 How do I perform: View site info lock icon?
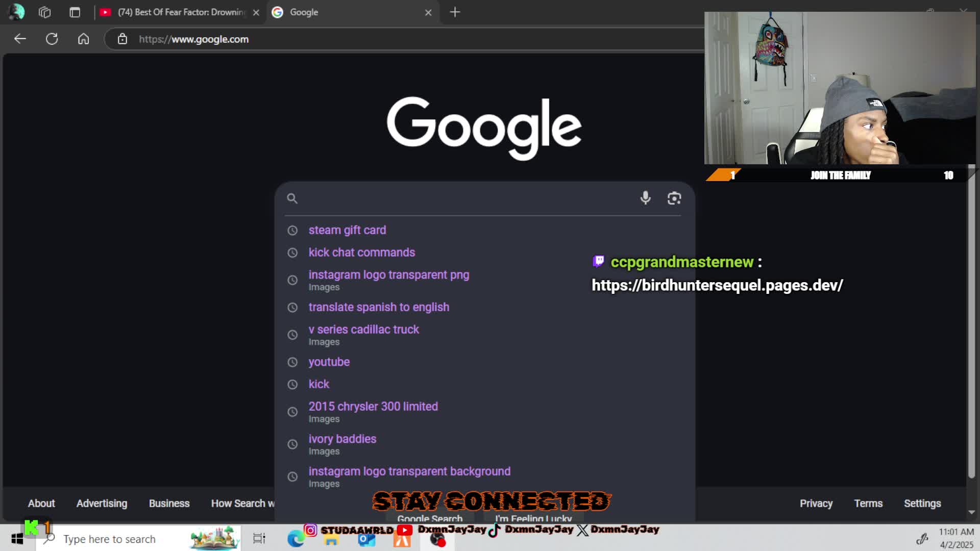[x=122, y=39]
